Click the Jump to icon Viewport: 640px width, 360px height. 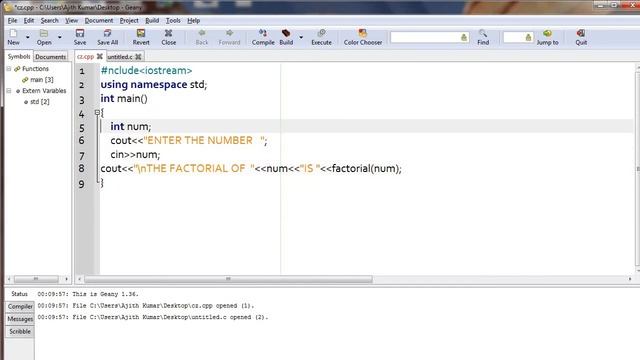click(x=547, y=37)
